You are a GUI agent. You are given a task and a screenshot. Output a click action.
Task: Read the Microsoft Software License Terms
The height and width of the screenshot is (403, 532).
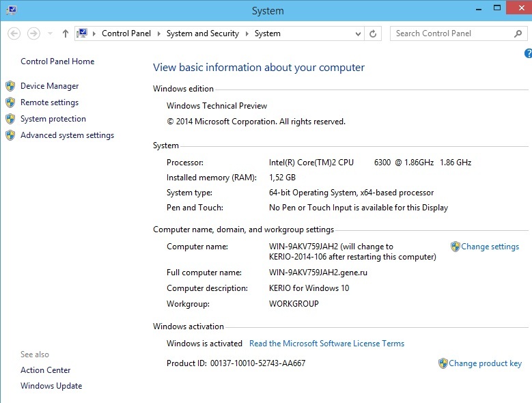point(326,344)
